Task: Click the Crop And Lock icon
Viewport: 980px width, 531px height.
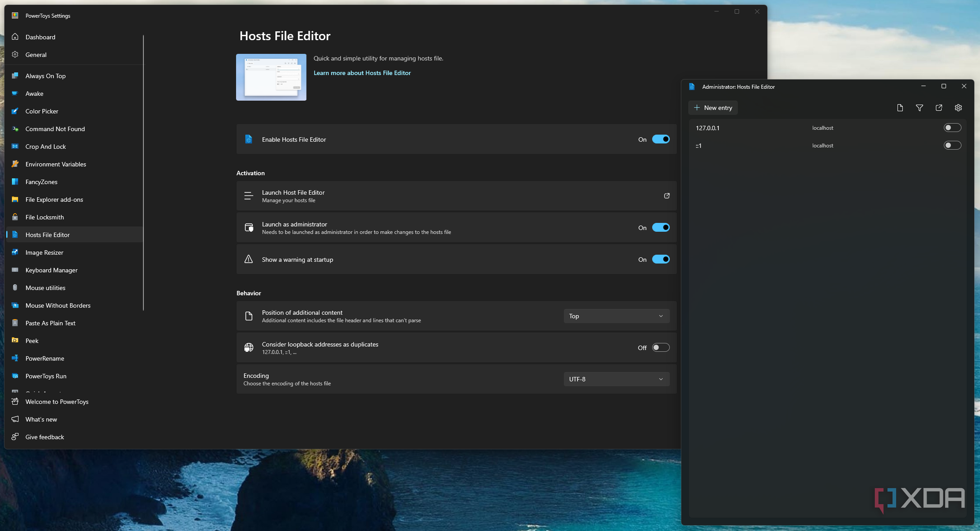Action: click(15, 147)
